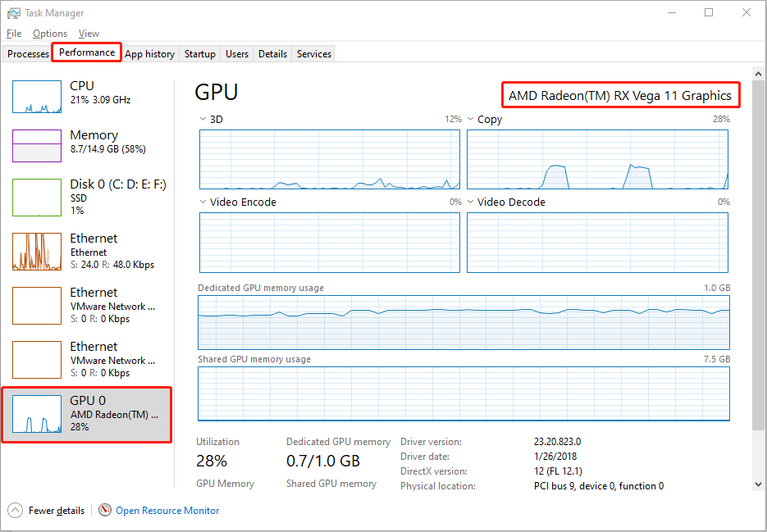The height and width of the screenshot is (532, 767).
Task: Click the Utilization 28% value
Action: (x=212, y=461)
